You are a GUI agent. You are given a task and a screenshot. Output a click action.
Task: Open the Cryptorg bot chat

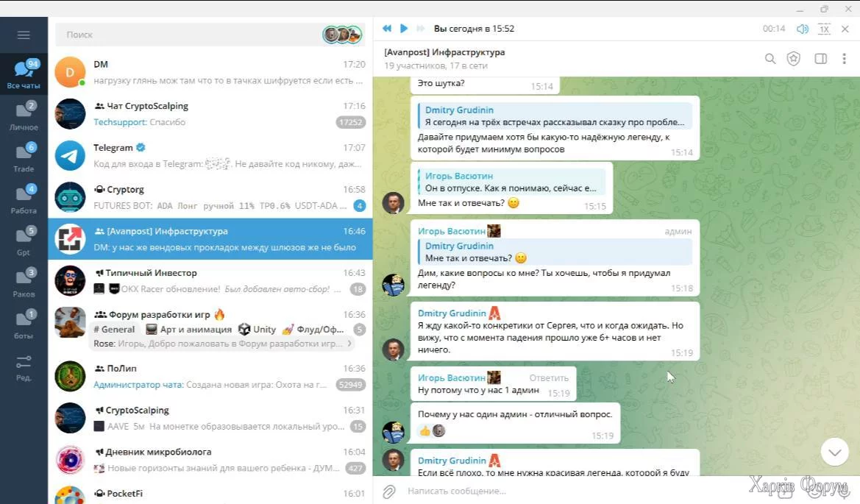click(x=210, y=197)
